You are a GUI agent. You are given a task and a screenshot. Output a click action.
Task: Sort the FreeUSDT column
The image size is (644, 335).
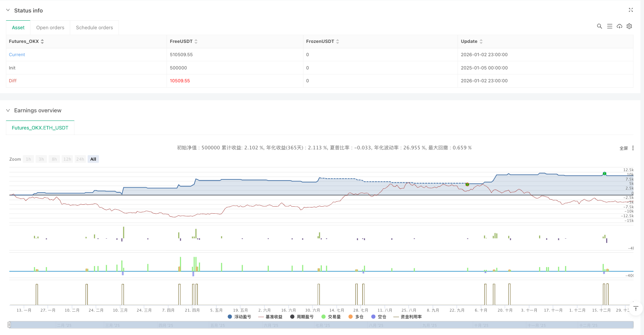[196, 41]
